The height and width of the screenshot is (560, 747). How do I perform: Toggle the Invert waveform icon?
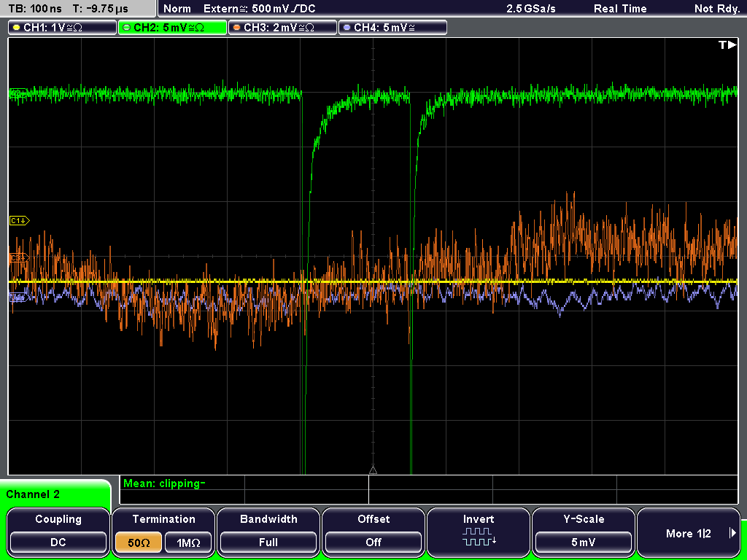coord(479,536)
